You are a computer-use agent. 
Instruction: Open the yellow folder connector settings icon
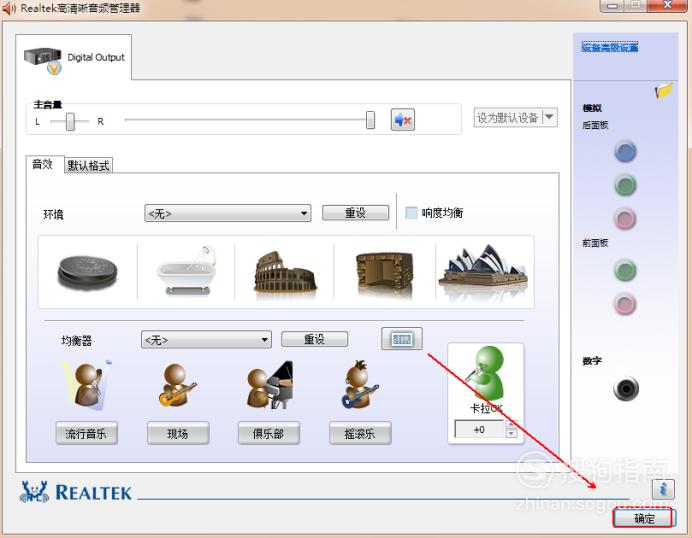663,90
